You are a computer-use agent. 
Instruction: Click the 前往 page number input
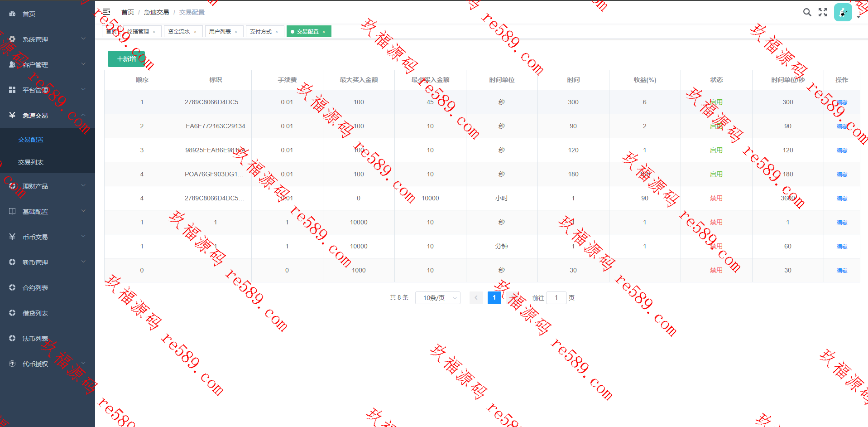[x=556, y=298]
